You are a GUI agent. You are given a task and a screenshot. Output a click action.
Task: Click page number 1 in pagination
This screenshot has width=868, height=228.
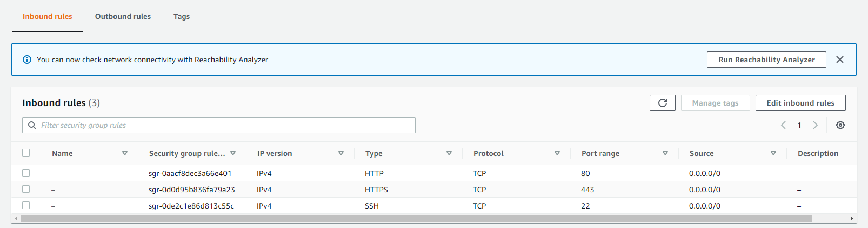tap(799, 125)
